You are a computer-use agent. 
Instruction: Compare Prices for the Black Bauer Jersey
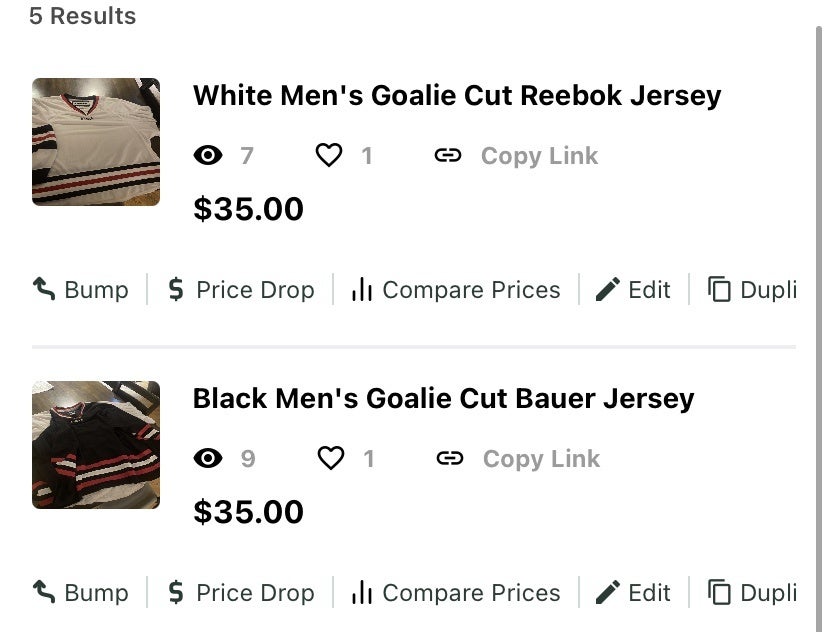[x=456, y=593]
